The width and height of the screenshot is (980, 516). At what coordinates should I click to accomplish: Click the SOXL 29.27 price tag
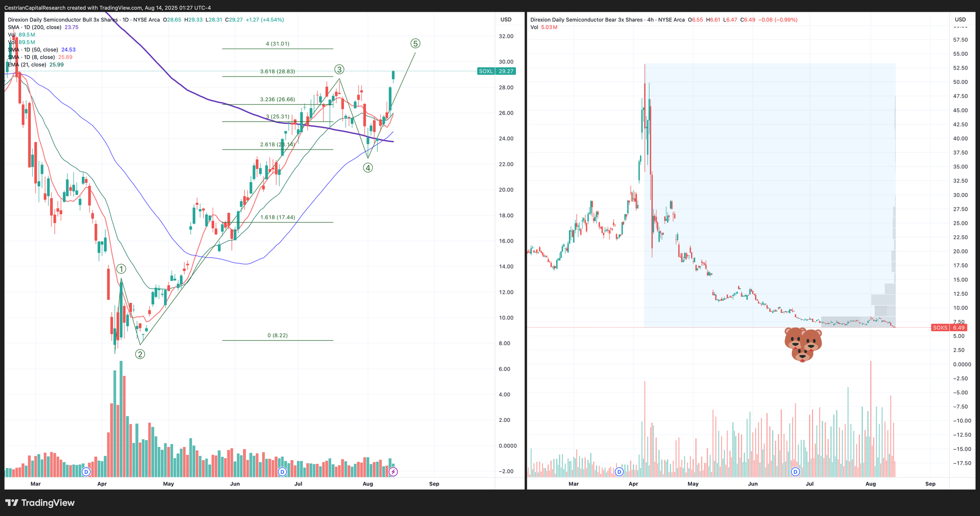click(x=496, y=71)
